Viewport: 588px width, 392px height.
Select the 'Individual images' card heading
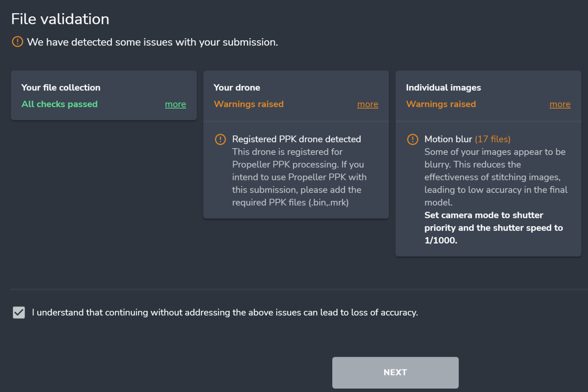click(443, 88)
